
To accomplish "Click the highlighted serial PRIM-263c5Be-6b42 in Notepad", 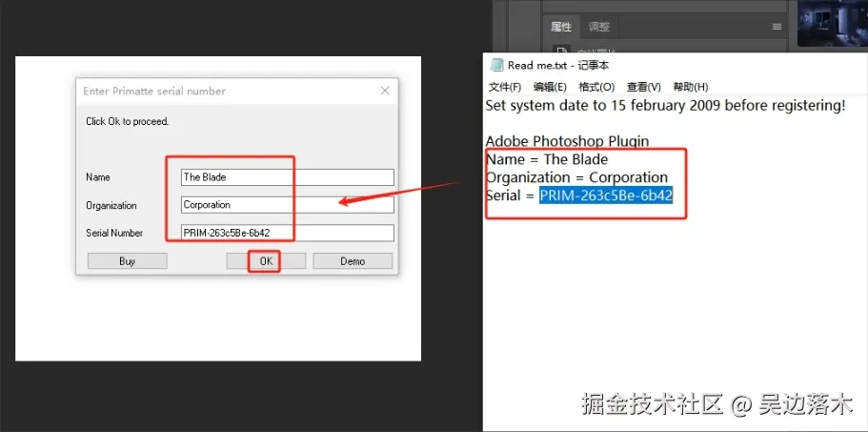I will click(x=606, y=195).
